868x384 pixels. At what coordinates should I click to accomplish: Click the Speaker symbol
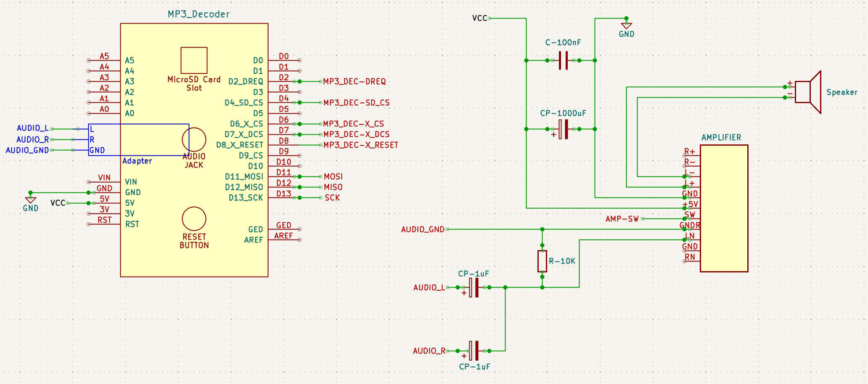click(808, 92)
